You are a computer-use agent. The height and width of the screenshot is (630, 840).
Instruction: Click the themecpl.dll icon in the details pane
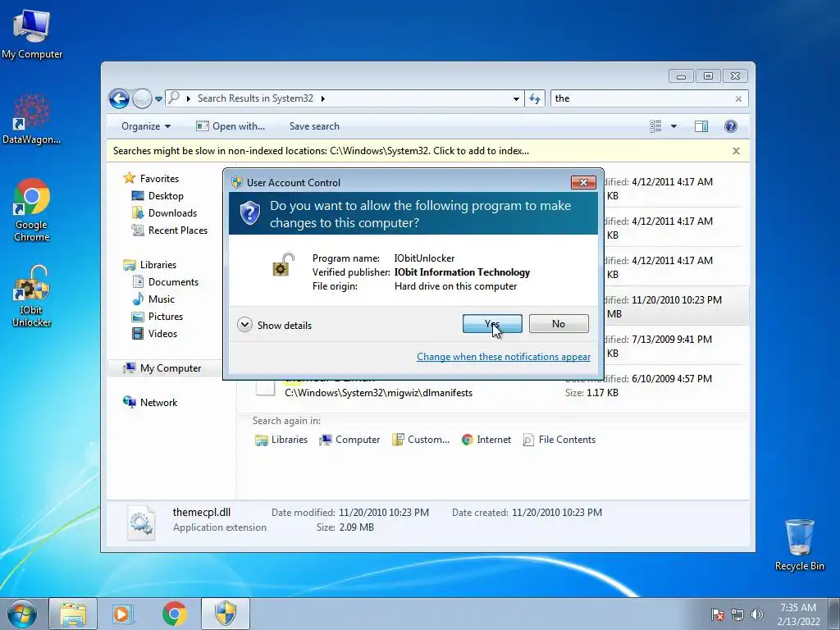142,521
